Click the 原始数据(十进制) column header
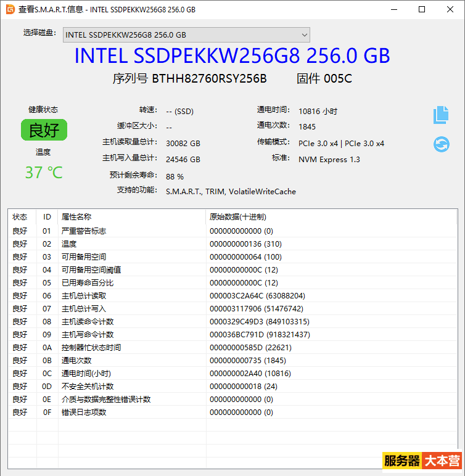465x476 pixels. coord(238,217)
